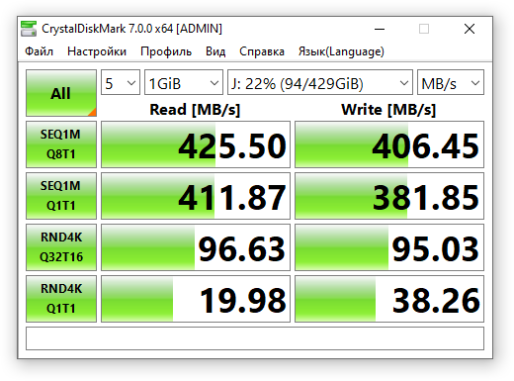
Task: Change the MB/s unit dropdown
Action: point(450,82)
